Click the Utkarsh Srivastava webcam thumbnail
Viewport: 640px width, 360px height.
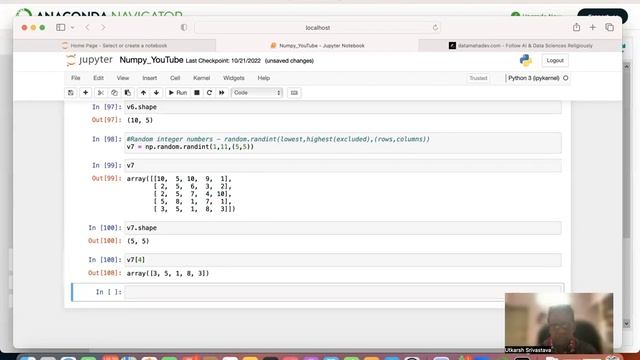click(559, 323)
